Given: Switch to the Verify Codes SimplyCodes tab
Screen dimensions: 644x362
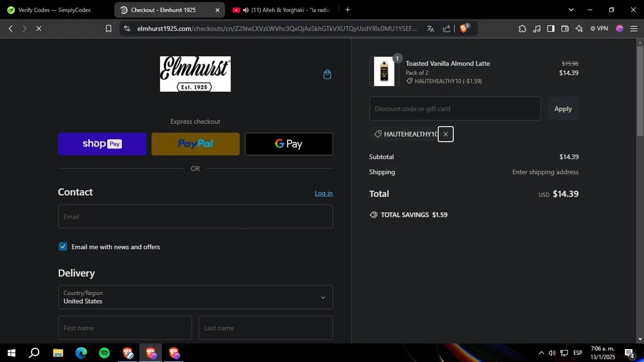Looking at the screenshot, I should pyautogui.click(x=55, y=10).
